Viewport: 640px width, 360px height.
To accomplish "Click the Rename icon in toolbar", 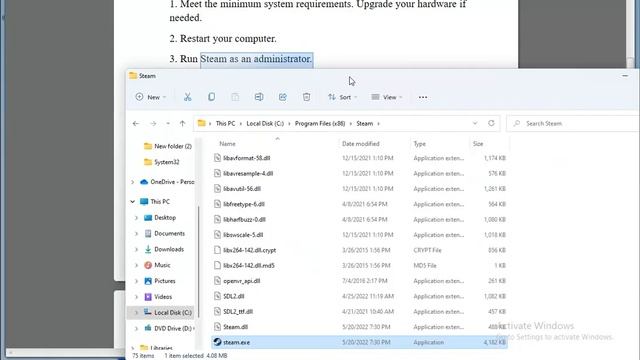I will point(259,97).
